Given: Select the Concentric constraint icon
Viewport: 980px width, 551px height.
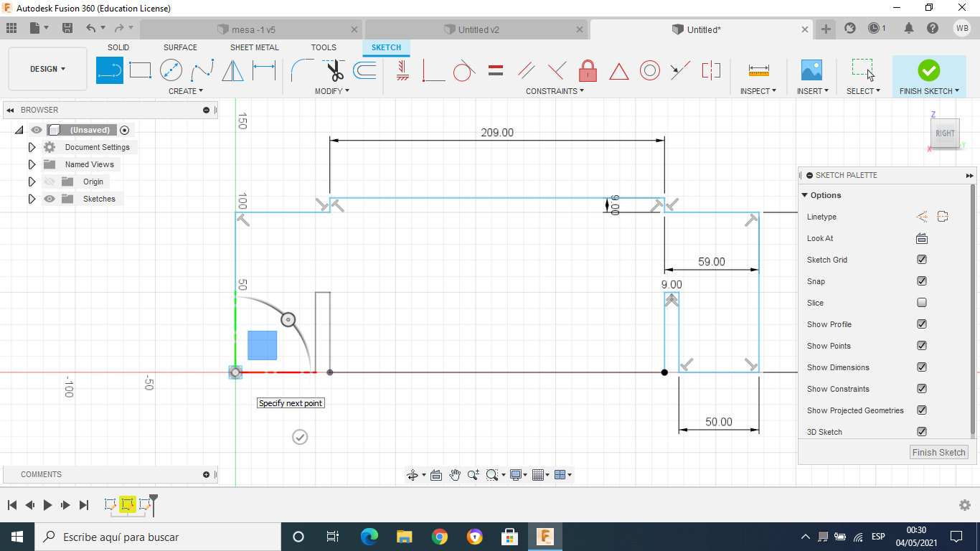Looking at the screenshot, I should click(x=649, y=70).
